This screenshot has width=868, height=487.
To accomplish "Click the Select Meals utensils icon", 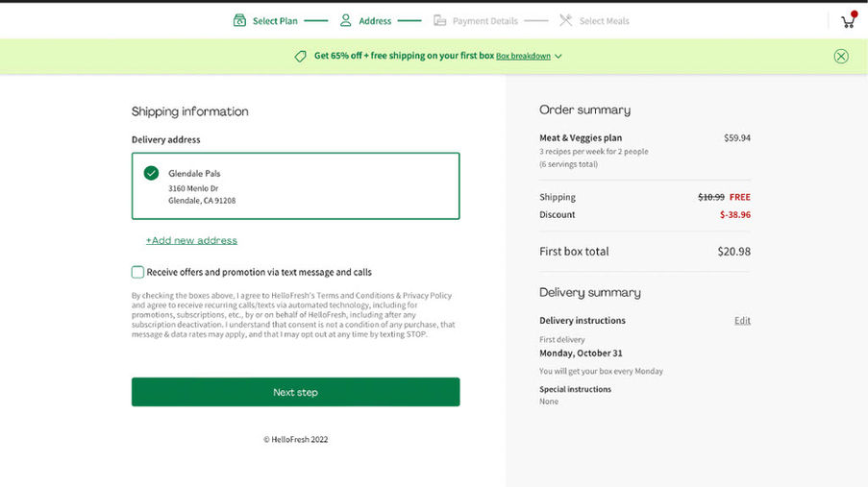I will [565, 20].
